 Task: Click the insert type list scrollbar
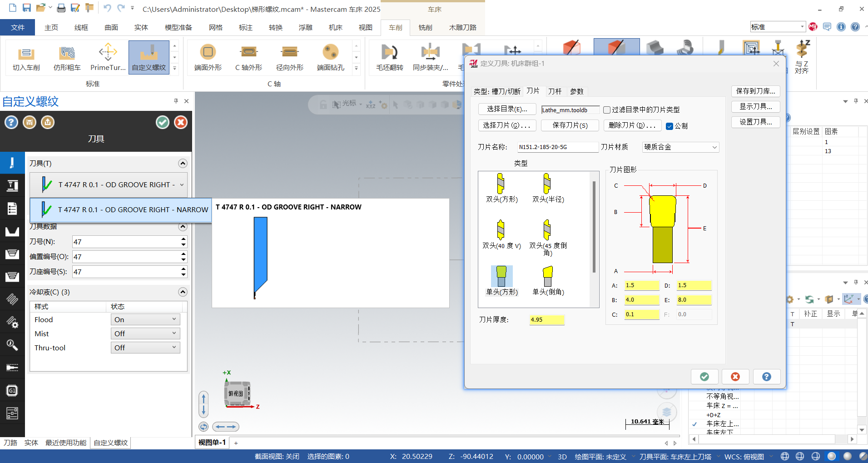pyautogui.click(x=594, y=227)
